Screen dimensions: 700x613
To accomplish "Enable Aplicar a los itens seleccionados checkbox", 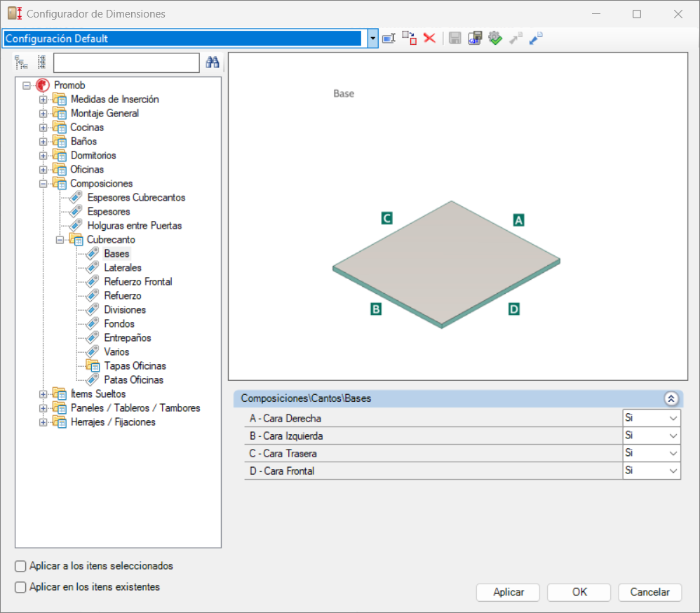I will pos(20,566).
